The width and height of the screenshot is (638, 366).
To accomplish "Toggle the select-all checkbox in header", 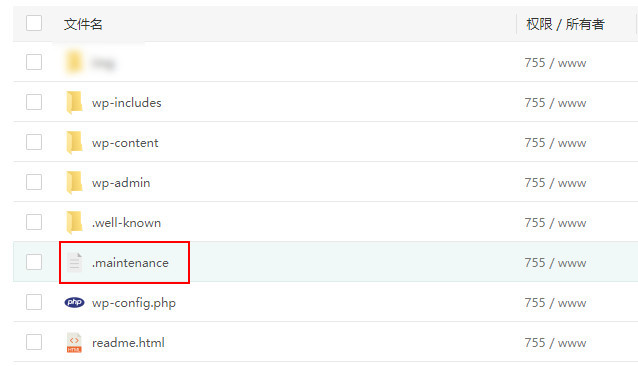I will tap(34, 23).
